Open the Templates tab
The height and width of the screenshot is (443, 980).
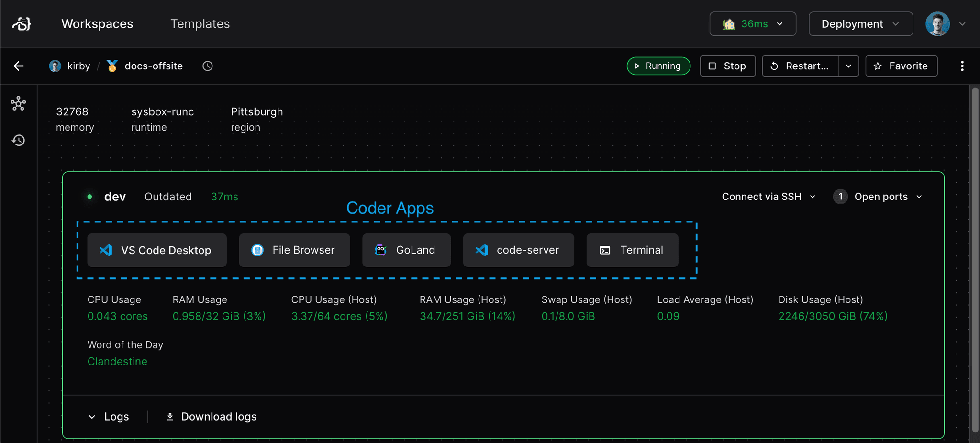click(200, 24)
